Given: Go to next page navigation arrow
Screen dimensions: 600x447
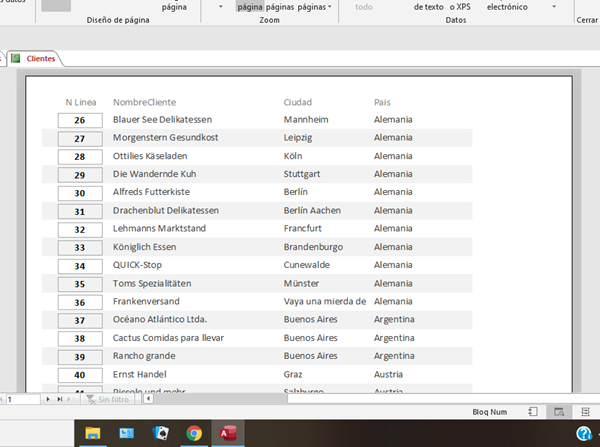Looking at the screenshot, I should coord(48,399).
